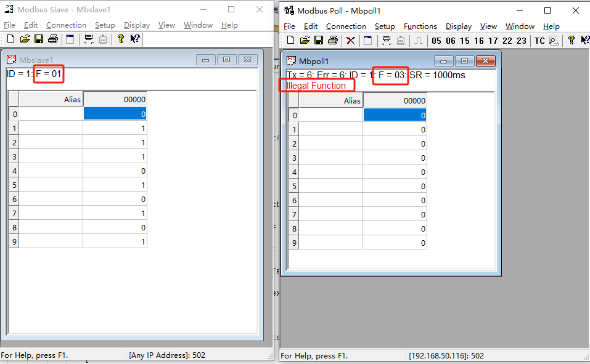The image size is (590, 364).
Task: Click Connect icon in Modbus Poll toolbar
Action: pos(387,40)
